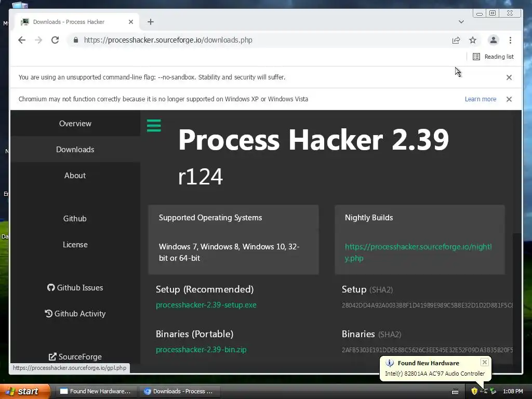Open the share page icon in the address bar

click(x=456, y=40)
